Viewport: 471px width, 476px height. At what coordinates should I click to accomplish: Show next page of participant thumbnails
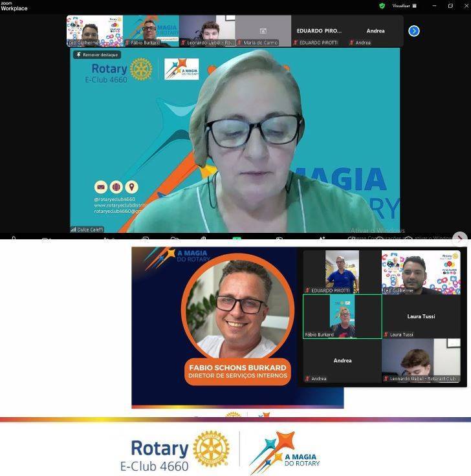pyautogui.click(x=414, y=31)
